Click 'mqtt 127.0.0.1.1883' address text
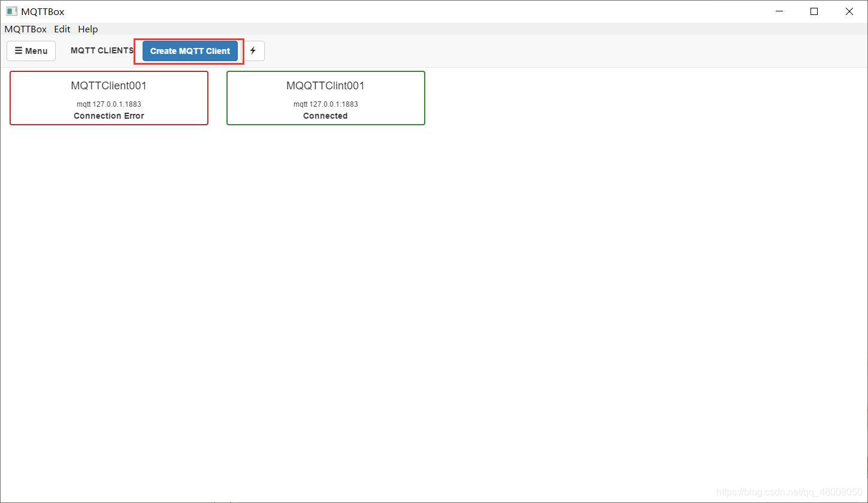868x503 pixels. point(109,104)
